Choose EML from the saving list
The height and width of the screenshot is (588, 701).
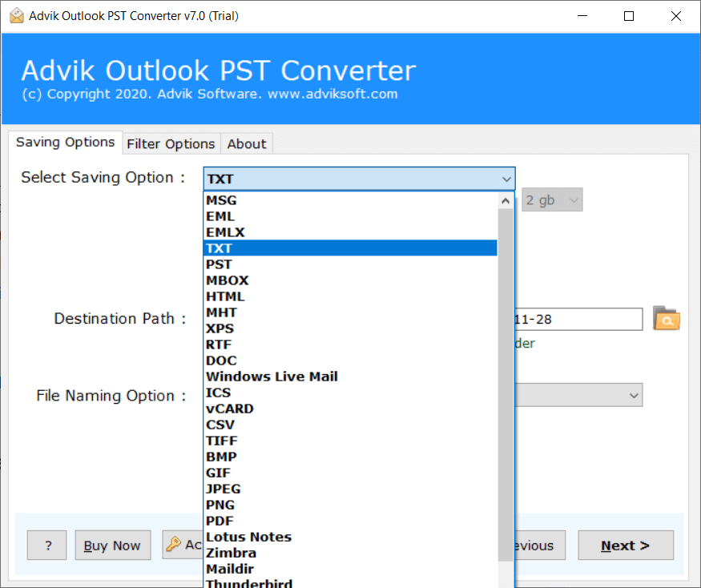click(350, 216)
